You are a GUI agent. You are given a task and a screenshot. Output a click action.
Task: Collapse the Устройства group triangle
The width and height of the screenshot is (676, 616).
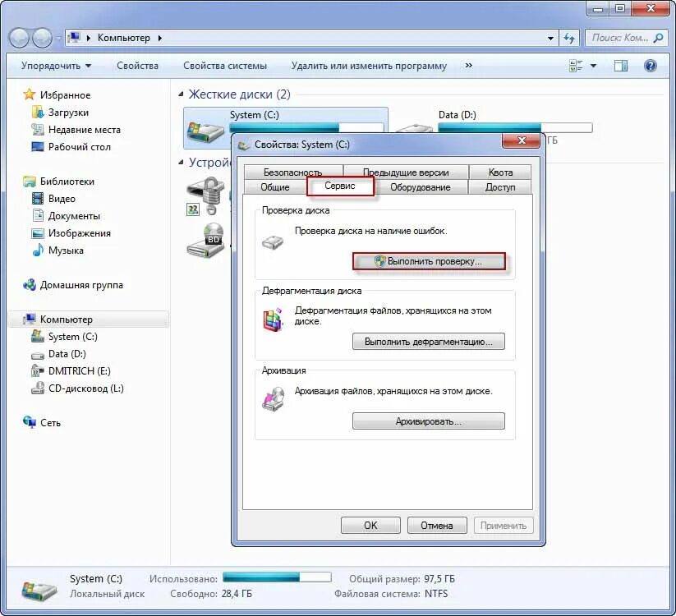pos(181,162)
